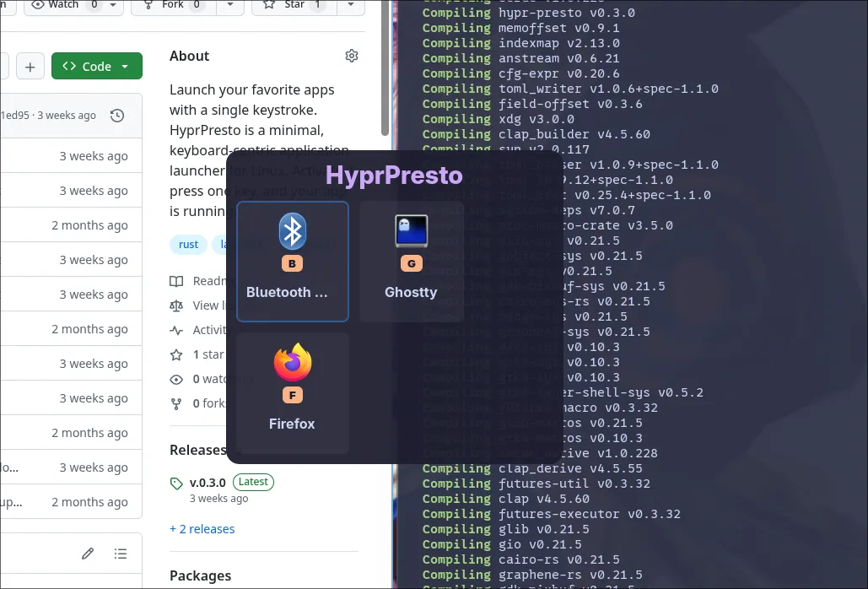
Task: Expand the Fork dropdown arrow
Action: point(230,5)
